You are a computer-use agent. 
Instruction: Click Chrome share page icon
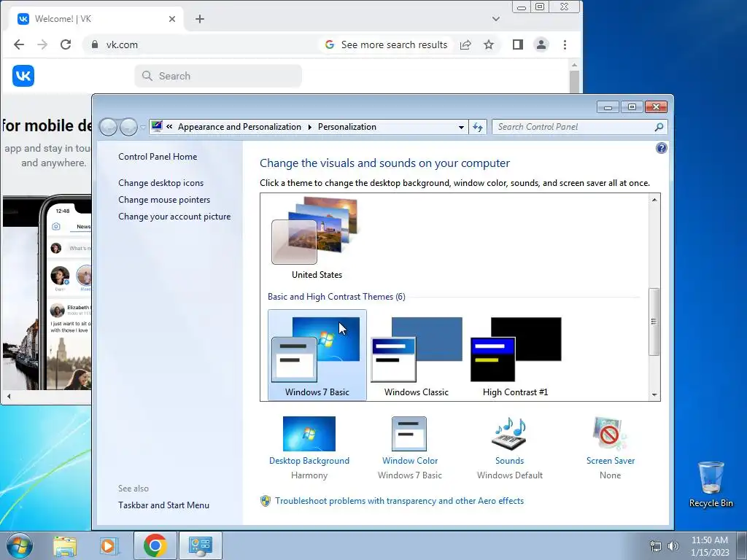[465, 44]
